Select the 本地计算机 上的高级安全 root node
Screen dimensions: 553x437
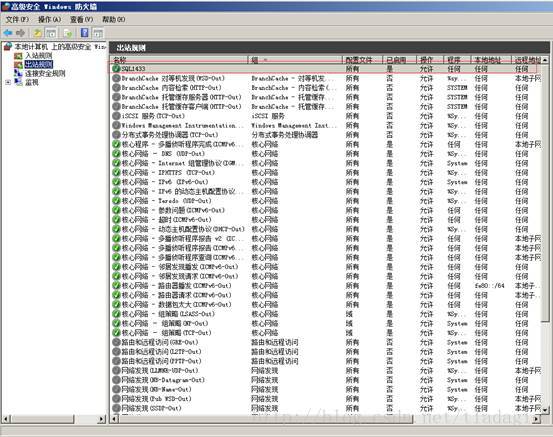59,47
